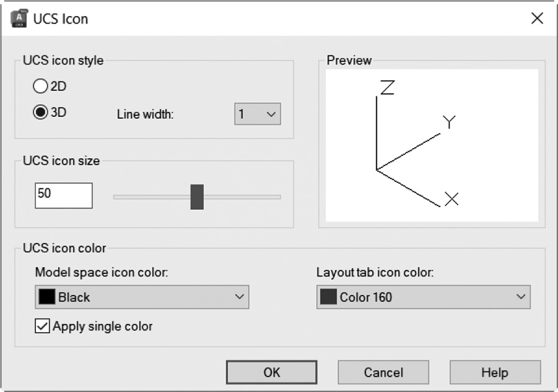Click the AutoCAD app icon in title bar
This screenshot has height=392, width=558.
point(19,19)
